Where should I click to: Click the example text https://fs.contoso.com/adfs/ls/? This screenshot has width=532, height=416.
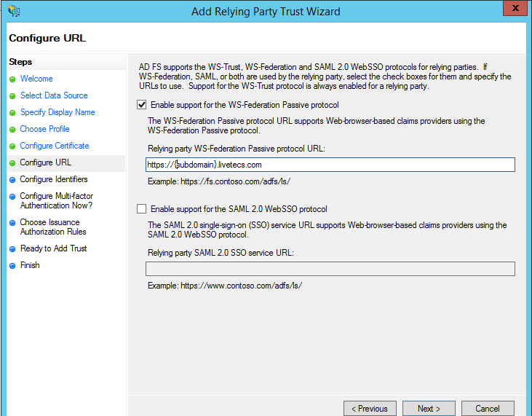click(236, 181)
